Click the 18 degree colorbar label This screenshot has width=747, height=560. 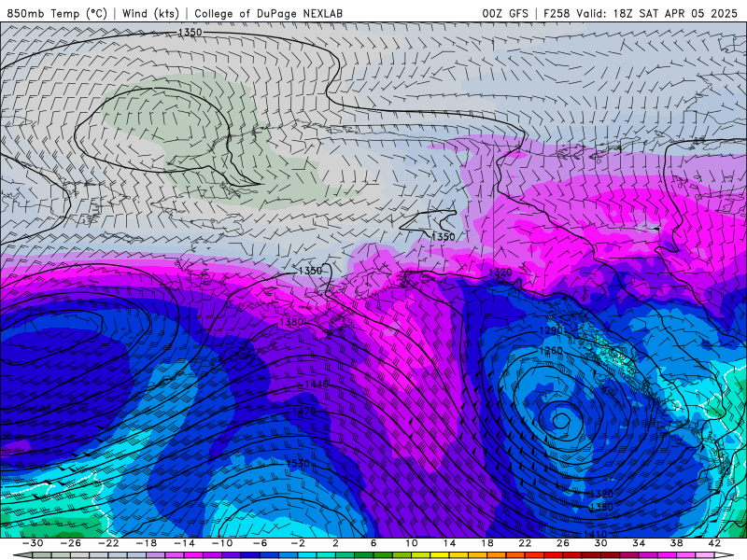(x=486, y=543)
